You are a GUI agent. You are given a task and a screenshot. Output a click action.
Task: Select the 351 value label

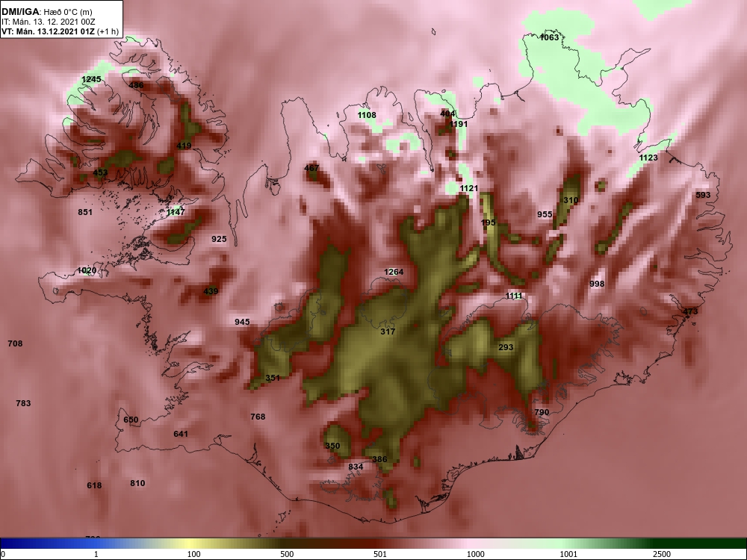pyautogui.click(x=273, y=378)
